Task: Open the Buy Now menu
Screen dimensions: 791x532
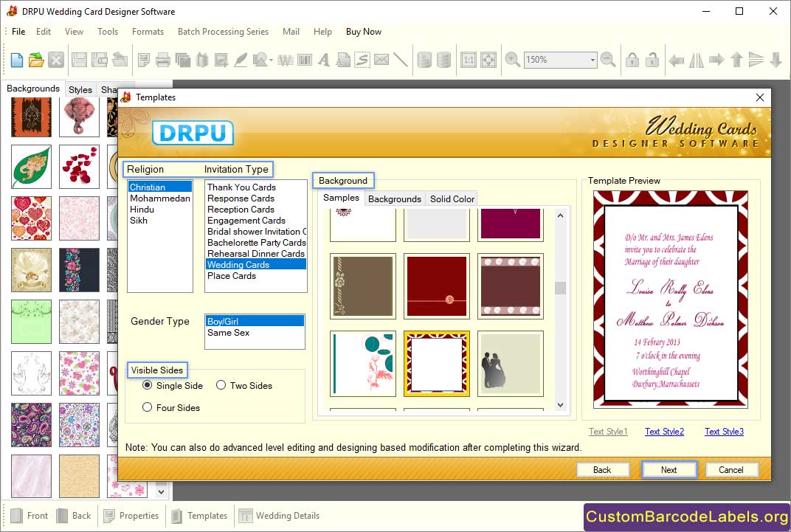Action: [364, 31]
